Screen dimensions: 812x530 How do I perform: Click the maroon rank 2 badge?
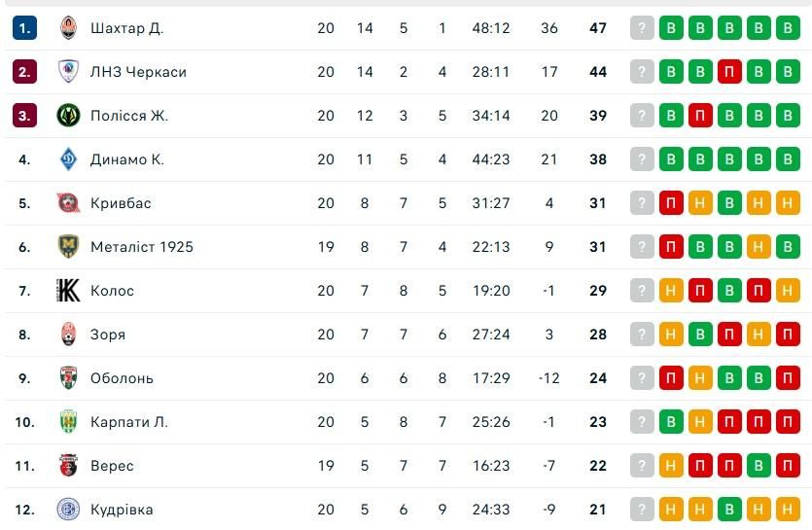(x=24, y=72)
